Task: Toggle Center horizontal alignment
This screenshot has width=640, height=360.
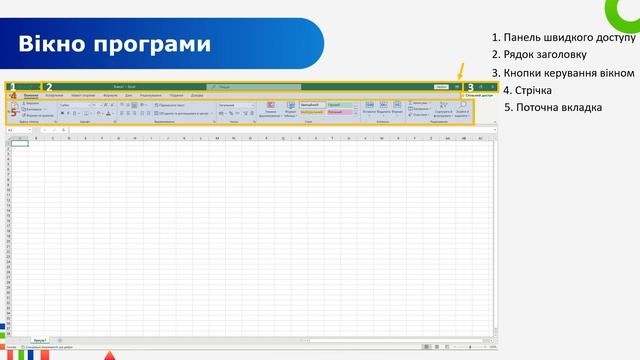Action: [x=128, y=113]
